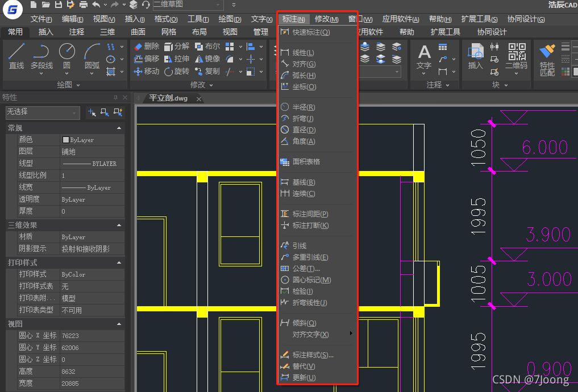Create a new file from quick access toolbar

click(34, 5)
